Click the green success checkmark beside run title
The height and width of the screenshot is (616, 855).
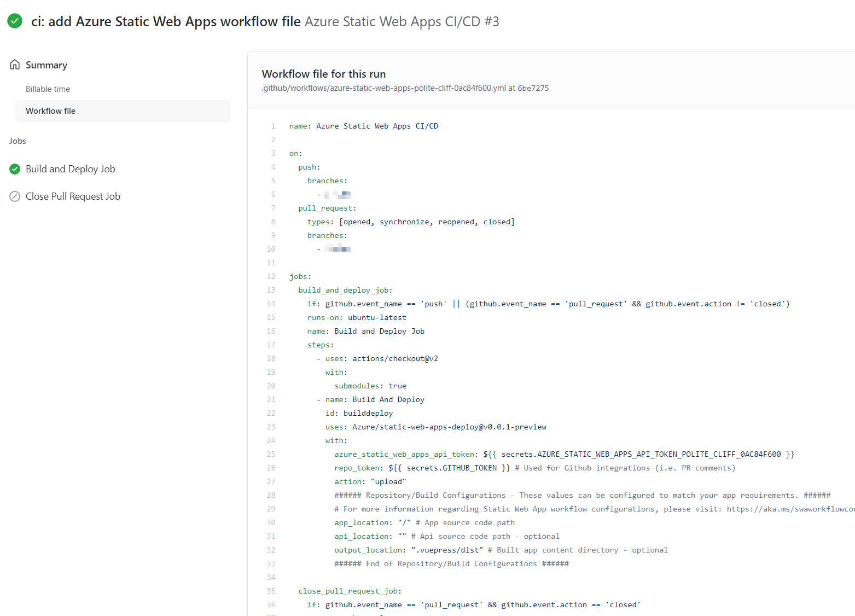15,21
